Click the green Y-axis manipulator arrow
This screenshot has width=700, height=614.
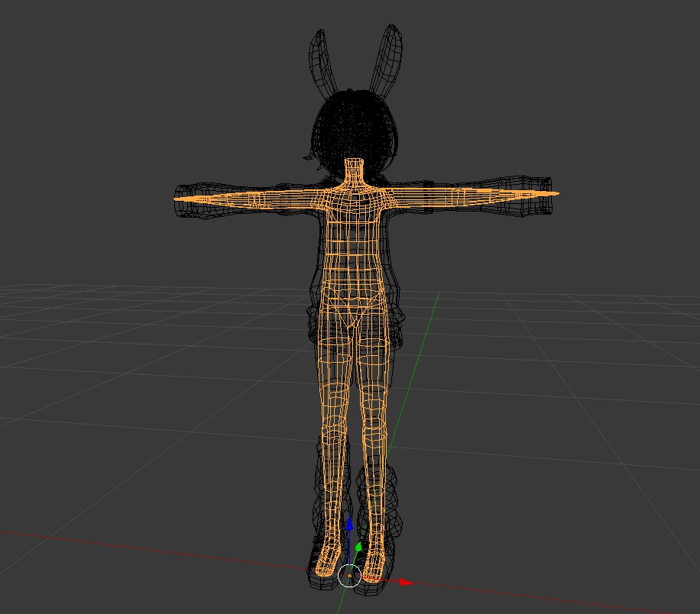[x=358, y=547]
